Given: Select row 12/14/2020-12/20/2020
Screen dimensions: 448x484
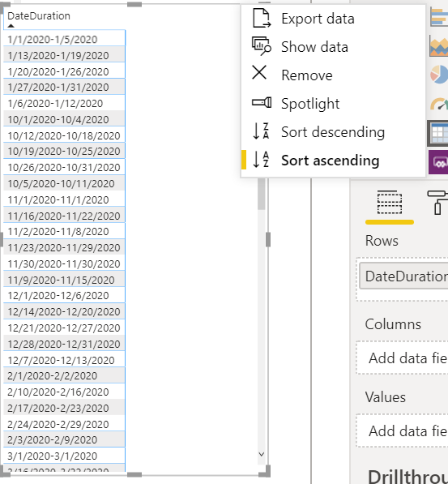Looking at the screenshot, I should pyautogui.click(x=64, y=311).
